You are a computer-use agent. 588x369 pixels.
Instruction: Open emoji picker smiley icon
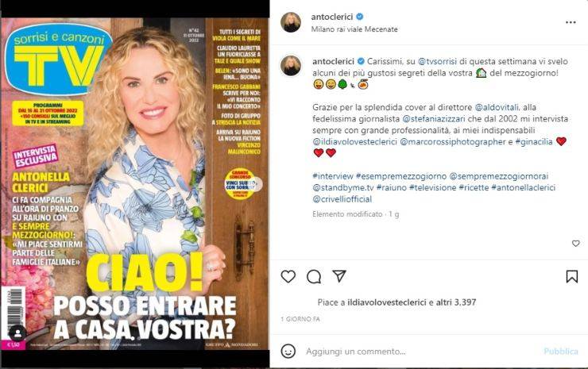pos(288,352)
